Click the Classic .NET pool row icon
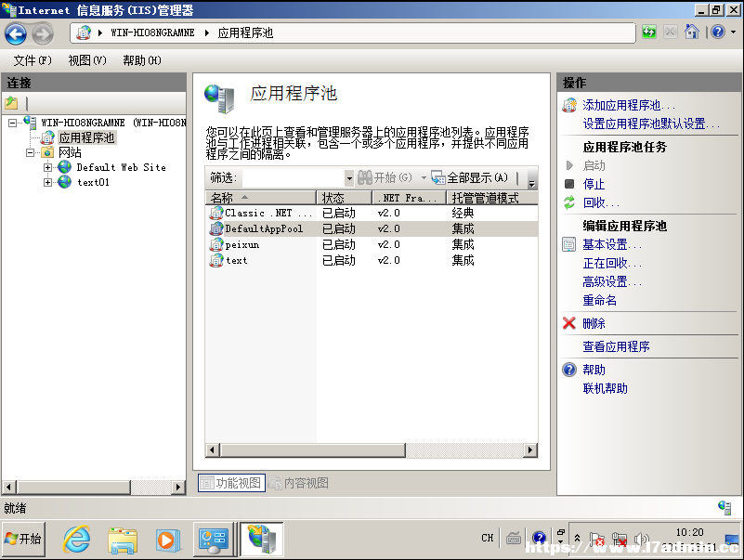This screenshot has width=744, height=560. pyautogui.click(x=216, y=213)
